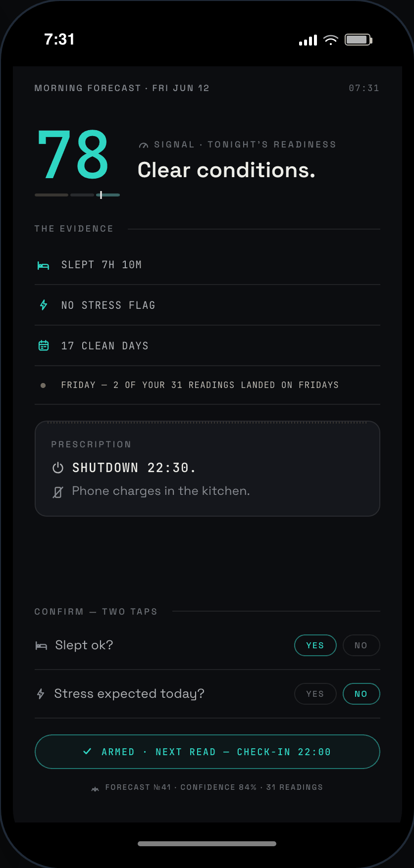Tap the small icon before Forecast №41 footer

[95, 788]
